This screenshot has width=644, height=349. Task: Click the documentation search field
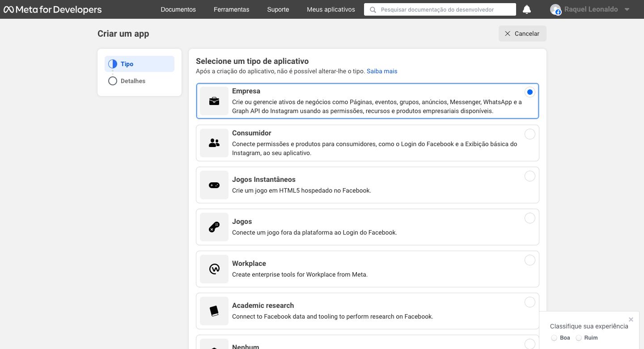point(443,9)
